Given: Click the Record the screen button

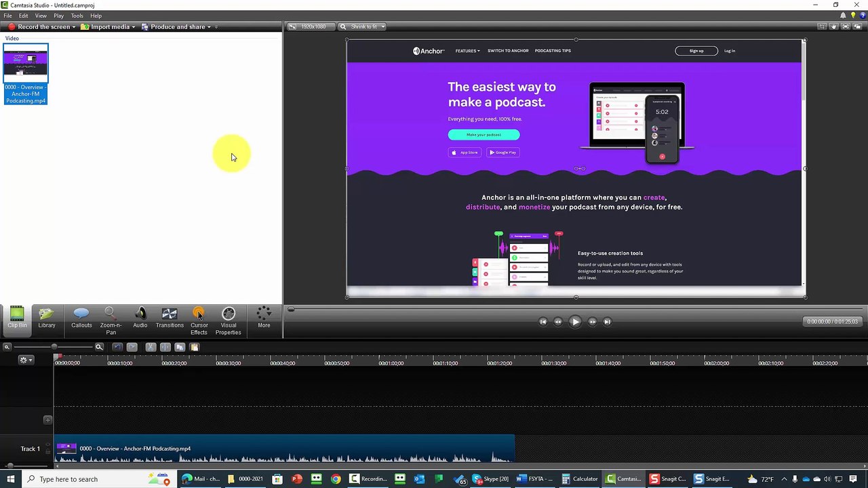Looking at the screenshot, I should coord(39,26).
